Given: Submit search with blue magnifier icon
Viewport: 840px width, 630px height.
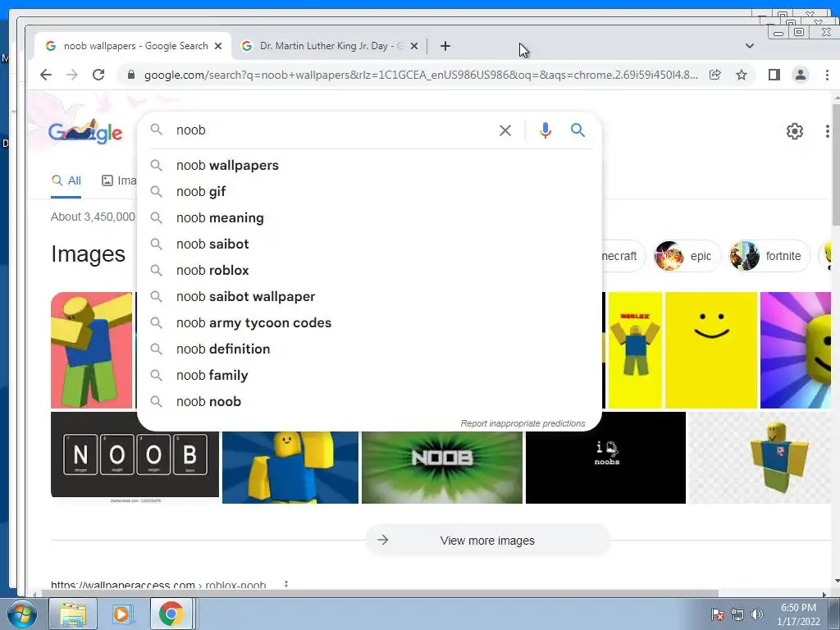Looking at the screenshot, I should (x=577, y=130).
